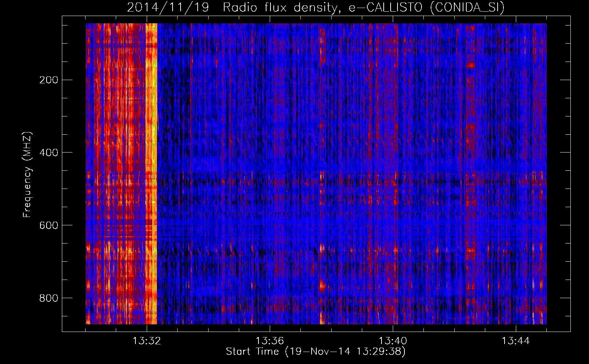Click the 'e-CALLISTO (CONIDA_SI)' station label
The height and width of the screenshot is (364, 589).
(427, 8)
